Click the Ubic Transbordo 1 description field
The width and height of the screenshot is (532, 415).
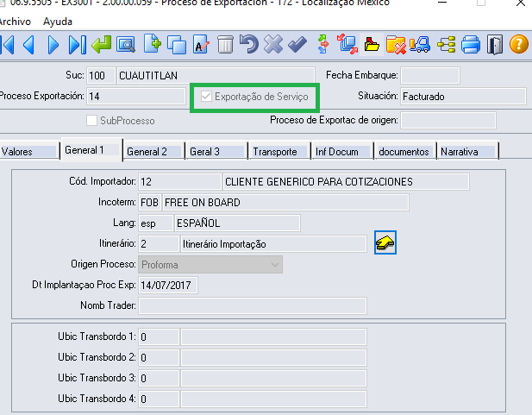coord(273,336)
